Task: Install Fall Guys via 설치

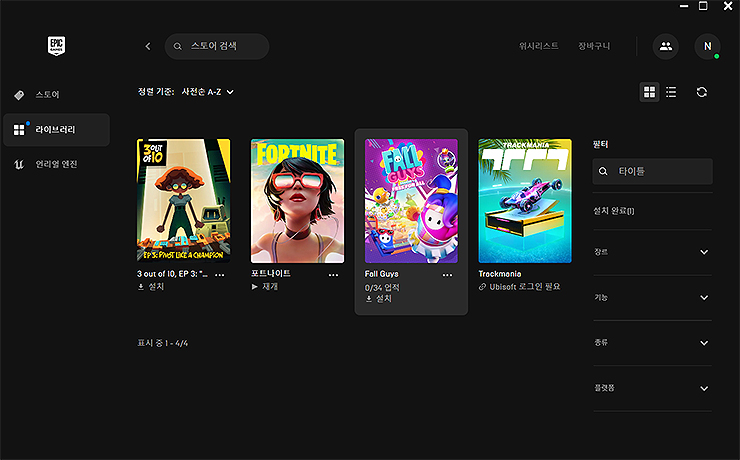Action: click(x=378, y=299)
